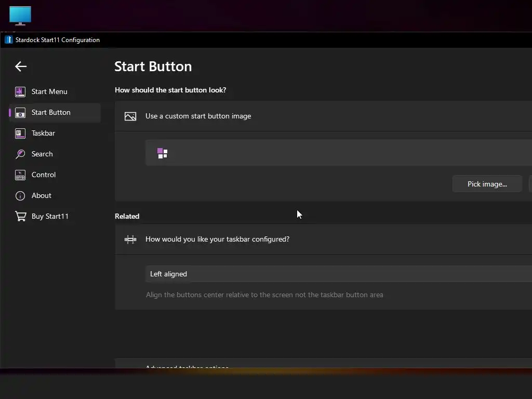Click the Stardock Start11 title bar icon

tap(8, 39)
